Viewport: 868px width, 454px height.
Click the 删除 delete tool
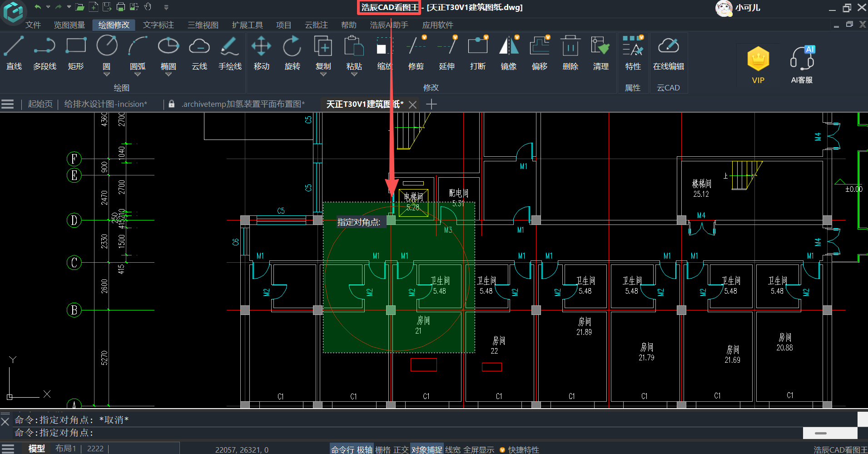coord(570,53)
